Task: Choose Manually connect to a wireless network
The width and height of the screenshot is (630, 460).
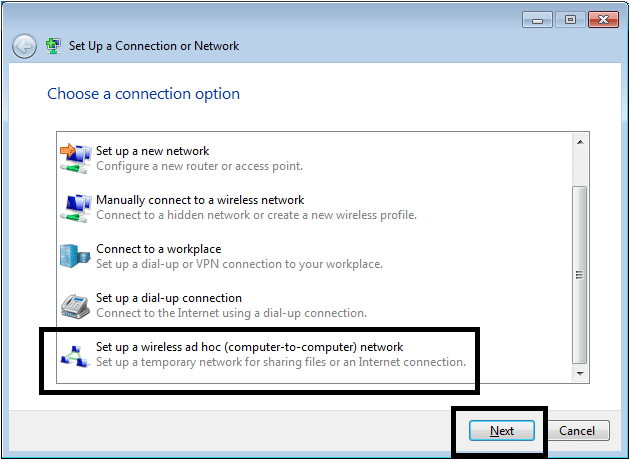Action: point(313,207)
